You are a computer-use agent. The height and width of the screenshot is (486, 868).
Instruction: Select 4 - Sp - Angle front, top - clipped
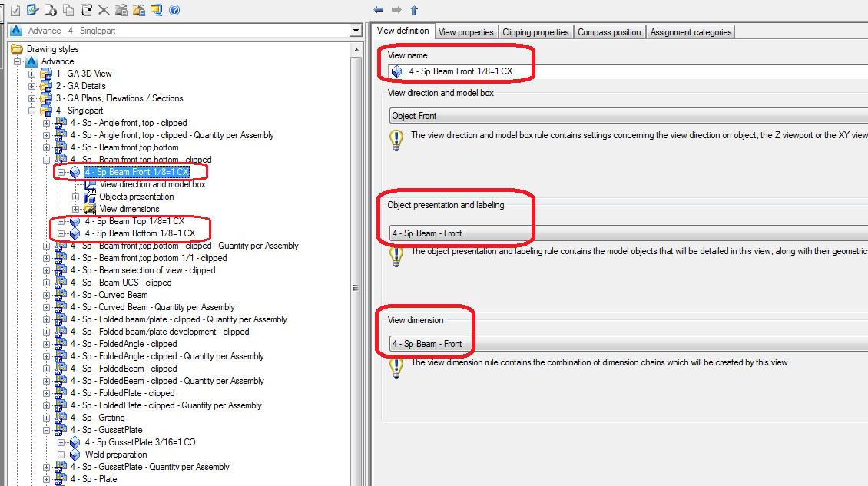[x=128, y=123]
